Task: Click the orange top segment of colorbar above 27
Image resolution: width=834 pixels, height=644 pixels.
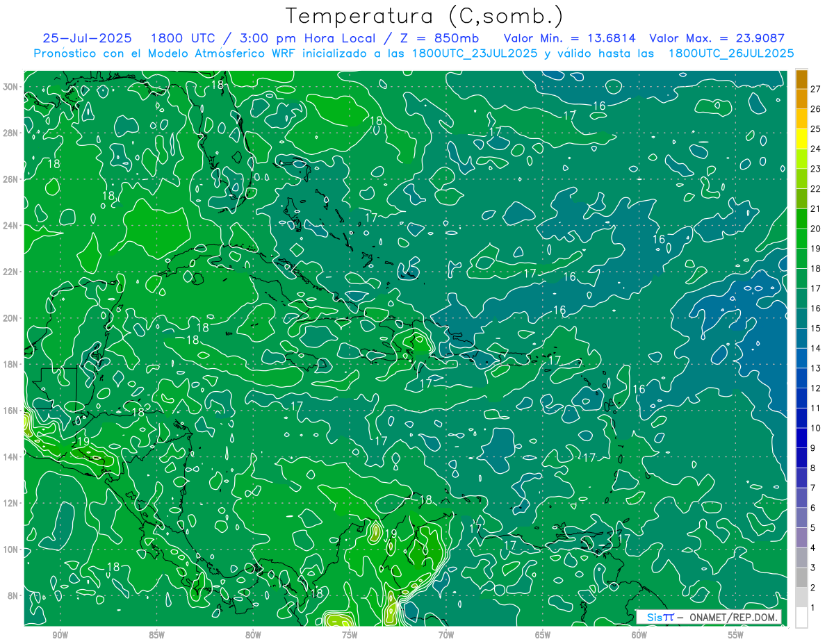Action: pyautogui.click(x=802, y=79)
